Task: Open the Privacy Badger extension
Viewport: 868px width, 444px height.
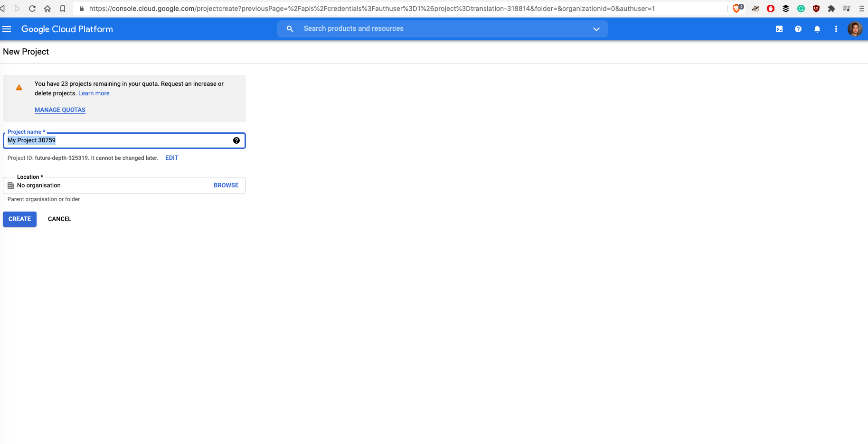Action: pos(755,9)
